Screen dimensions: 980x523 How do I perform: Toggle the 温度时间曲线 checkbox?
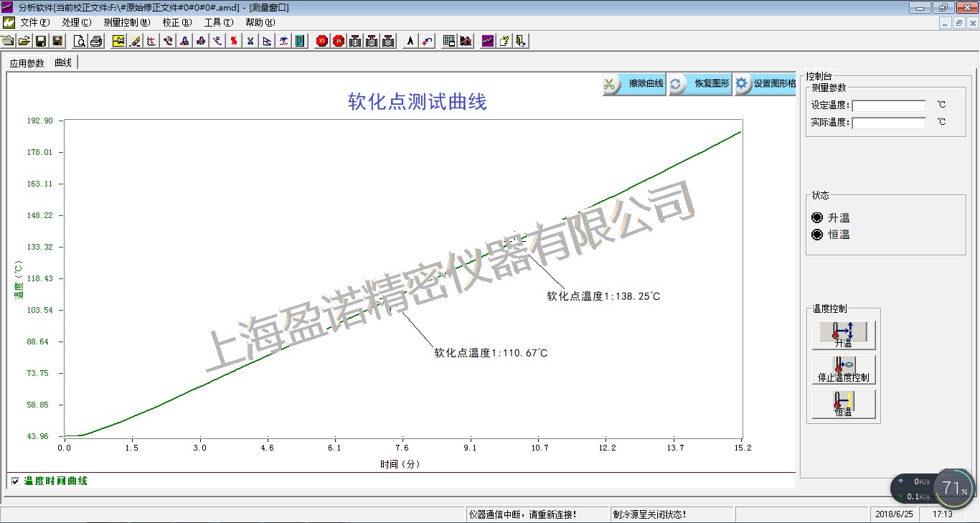[15, 481]
